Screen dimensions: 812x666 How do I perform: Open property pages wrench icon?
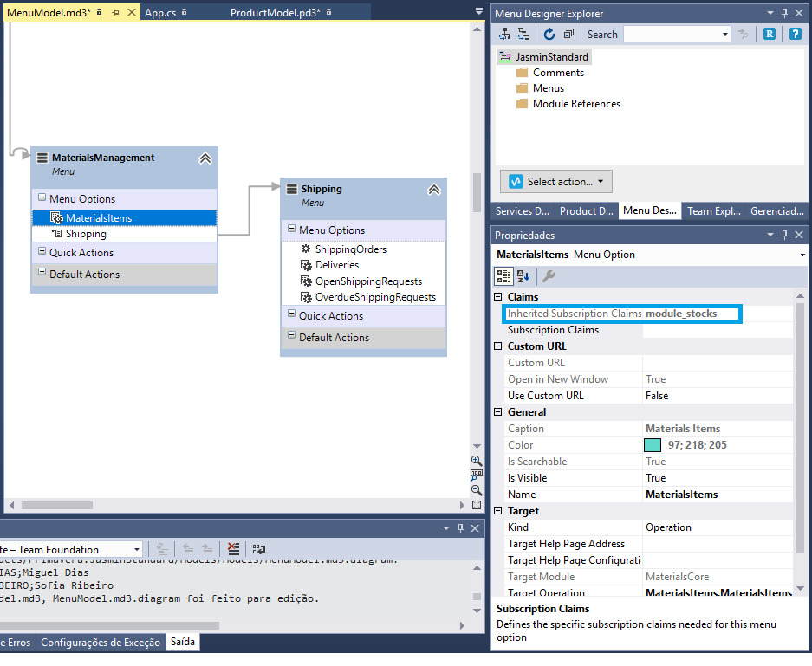[549, 276]
